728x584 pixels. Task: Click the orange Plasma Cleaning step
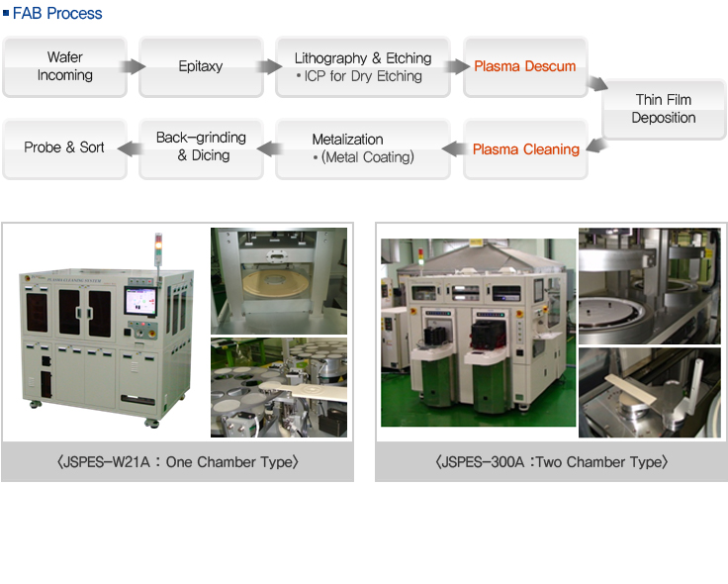[x=524, y=149]
